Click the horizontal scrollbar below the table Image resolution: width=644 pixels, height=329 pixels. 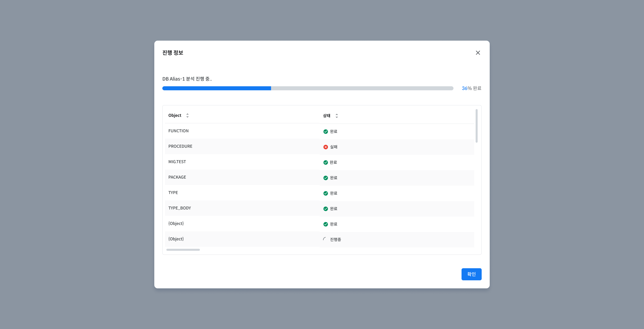click(183, 250)
